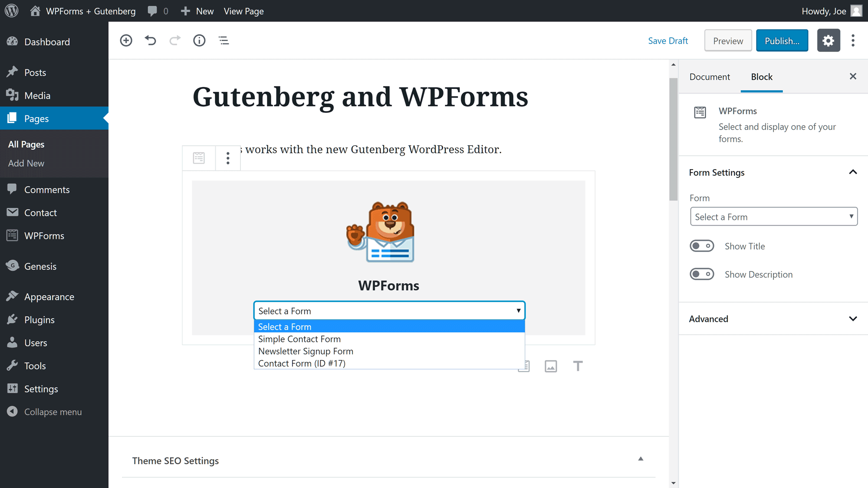Screen dimensions: 868x488
Task: Switch to the Document tab
Action: pyautogui.click(x=710, y=76)
